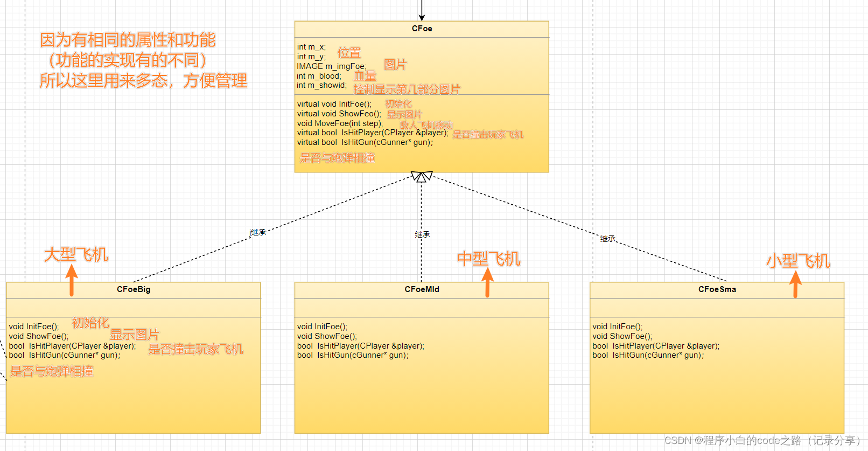Select the CFoe class title

click(422, 29)
